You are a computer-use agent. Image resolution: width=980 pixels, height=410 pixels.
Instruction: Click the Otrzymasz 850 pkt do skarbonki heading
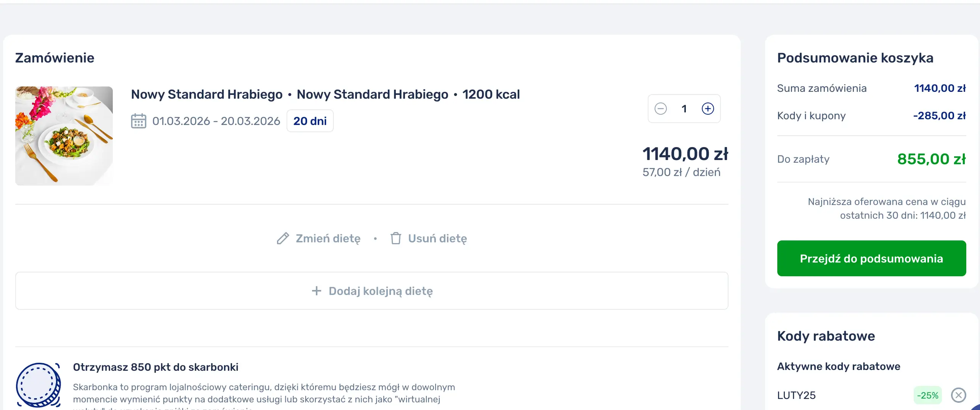pos(155,367)
